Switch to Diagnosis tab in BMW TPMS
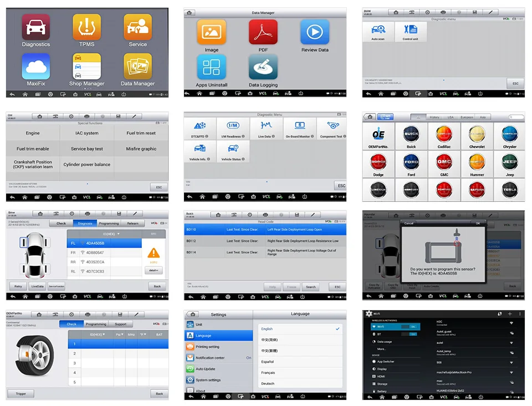 85,223
